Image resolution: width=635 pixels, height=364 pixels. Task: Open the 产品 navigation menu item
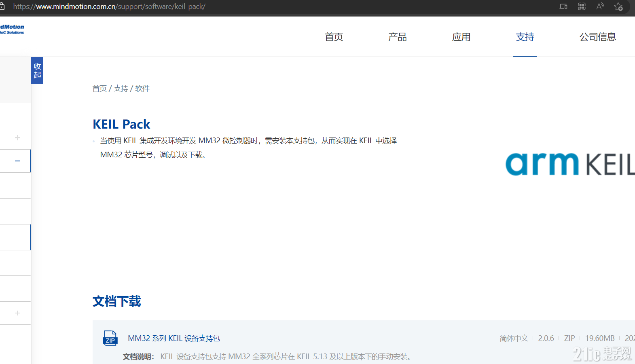tap(397, 37)
